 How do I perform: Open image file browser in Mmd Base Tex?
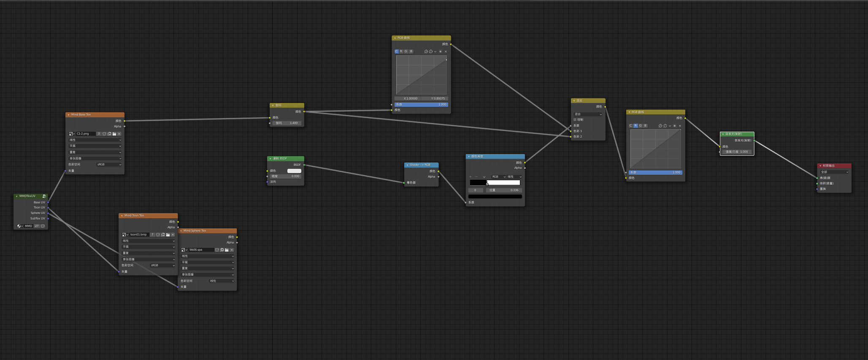(114, 134)
